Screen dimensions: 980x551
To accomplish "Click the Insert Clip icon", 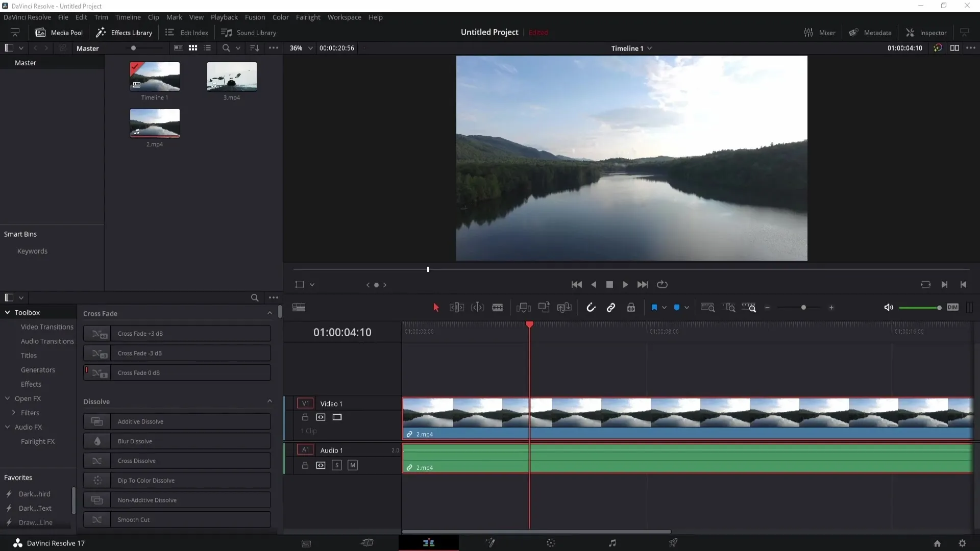I will click(x=524, y=308).
